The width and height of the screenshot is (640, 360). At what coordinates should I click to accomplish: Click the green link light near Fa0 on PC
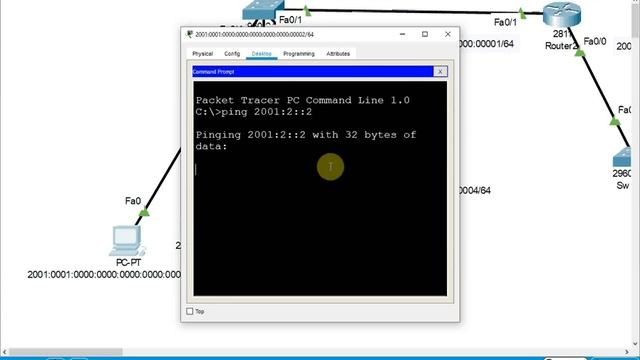[x=144, y=212]
